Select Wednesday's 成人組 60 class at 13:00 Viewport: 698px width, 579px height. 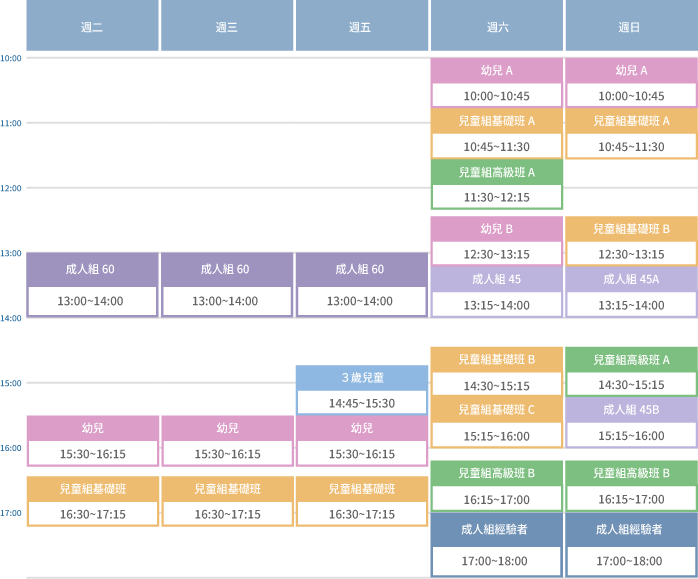tap(226, 285)
